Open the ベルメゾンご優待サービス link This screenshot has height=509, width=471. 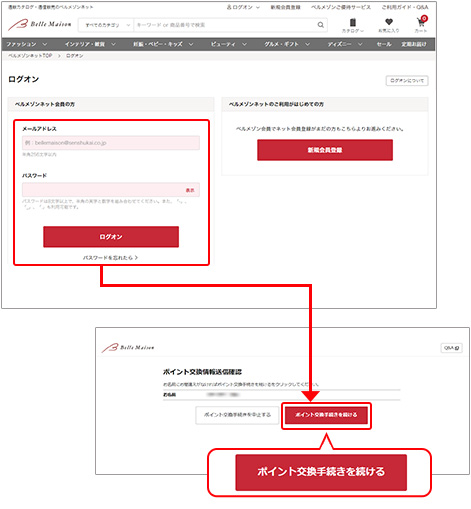[341, 7]
